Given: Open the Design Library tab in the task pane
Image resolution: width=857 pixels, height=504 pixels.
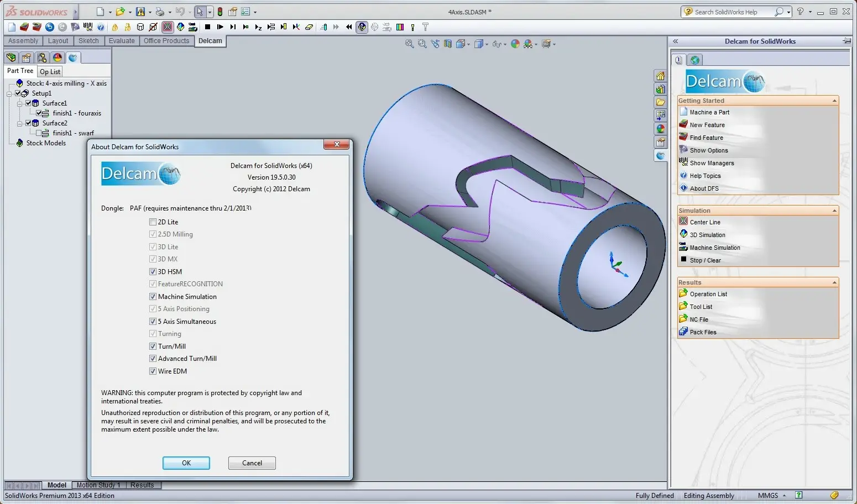Looking at the screenshot, I should [660, 89].
